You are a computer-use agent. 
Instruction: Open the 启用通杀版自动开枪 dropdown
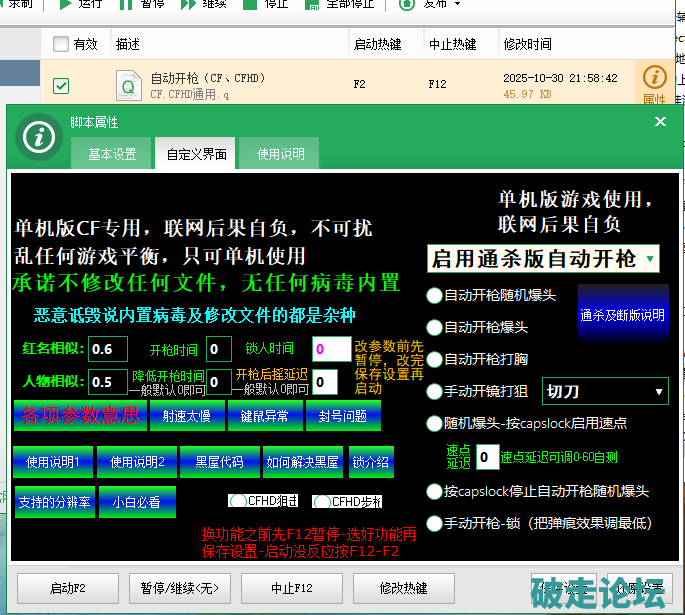544,259
